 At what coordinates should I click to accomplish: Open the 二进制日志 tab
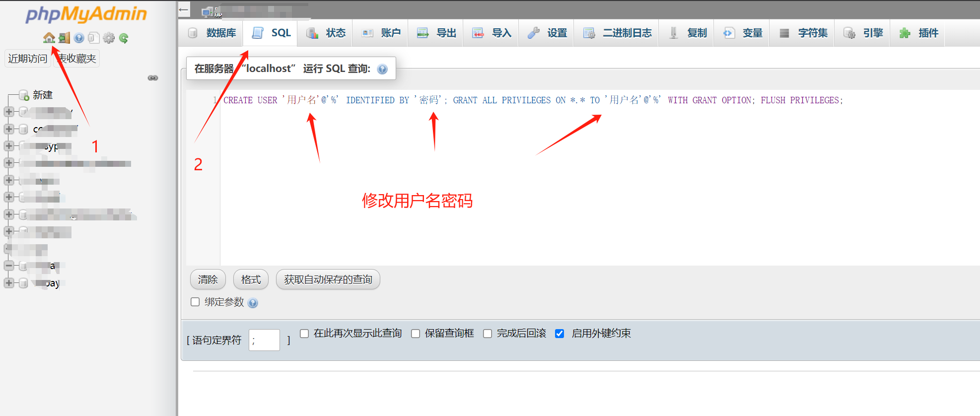[617, 33]
